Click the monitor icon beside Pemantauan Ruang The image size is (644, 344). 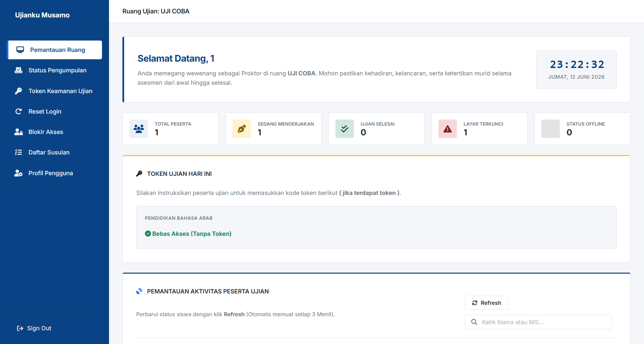pyautogui.click(x=20, y=50)
